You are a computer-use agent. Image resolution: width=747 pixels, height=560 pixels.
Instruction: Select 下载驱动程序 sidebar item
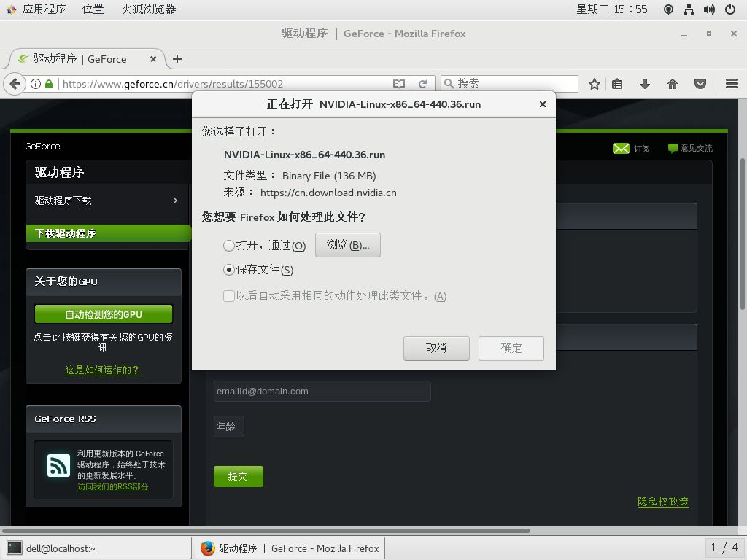(108, 233)
